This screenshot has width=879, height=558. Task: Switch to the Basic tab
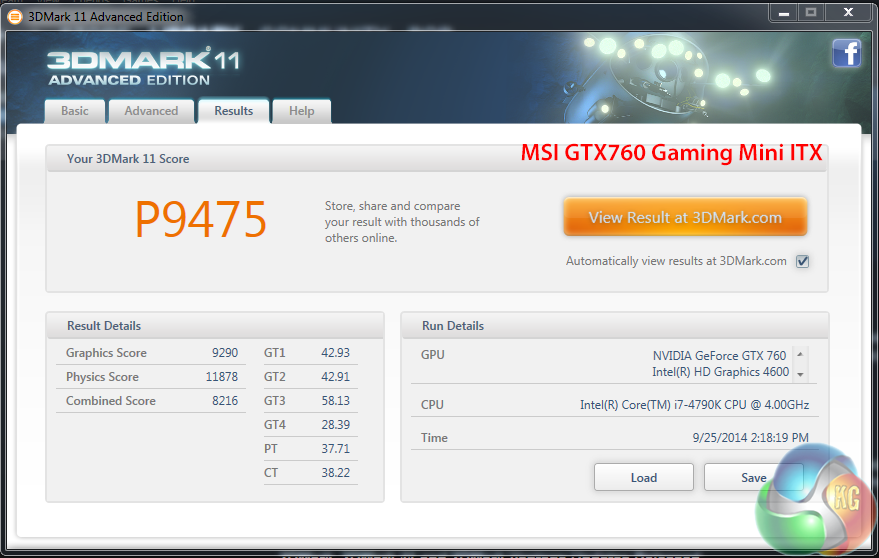pyautogui.click(x=75, y=111)
